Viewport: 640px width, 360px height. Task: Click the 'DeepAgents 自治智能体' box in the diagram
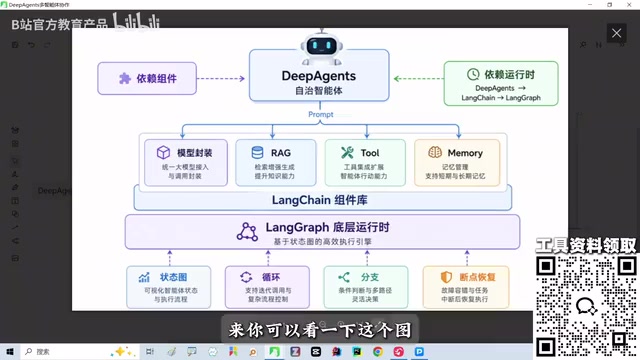tap(319, 75)
